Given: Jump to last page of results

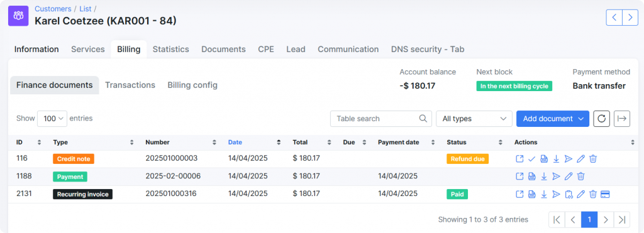Looking at the screenshot, I should coord(622,220).
